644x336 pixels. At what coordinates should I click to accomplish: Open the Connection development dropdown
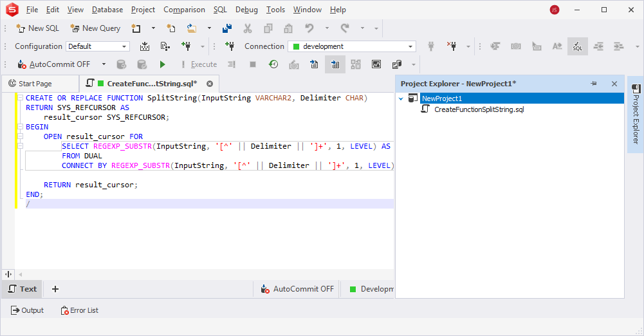pos(352,46)
